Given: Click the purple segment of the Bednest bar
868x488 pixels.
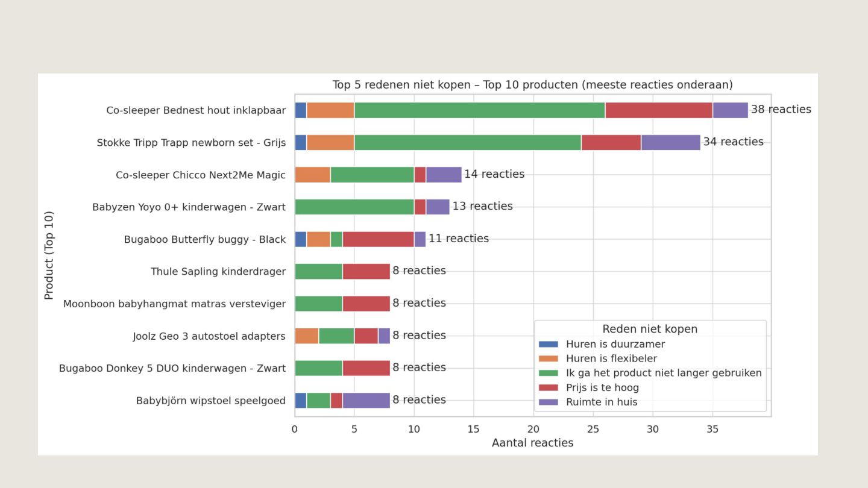Looking at the screenshot, I should [x=731, y=110].
